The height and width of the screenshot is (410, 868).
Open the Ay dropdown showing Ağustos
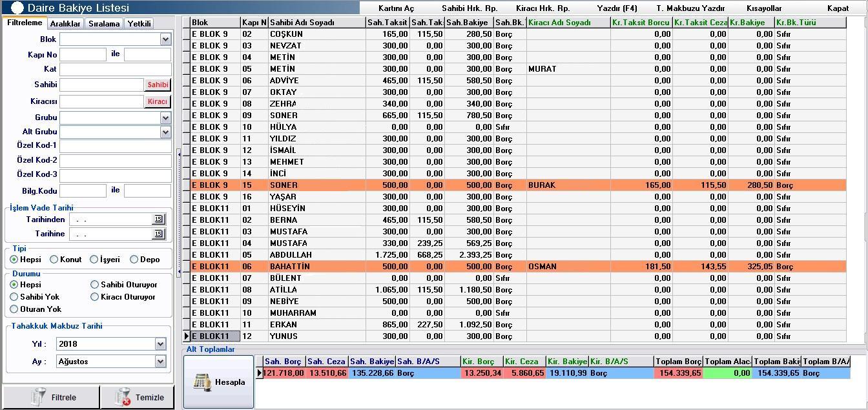coord(160,362)
